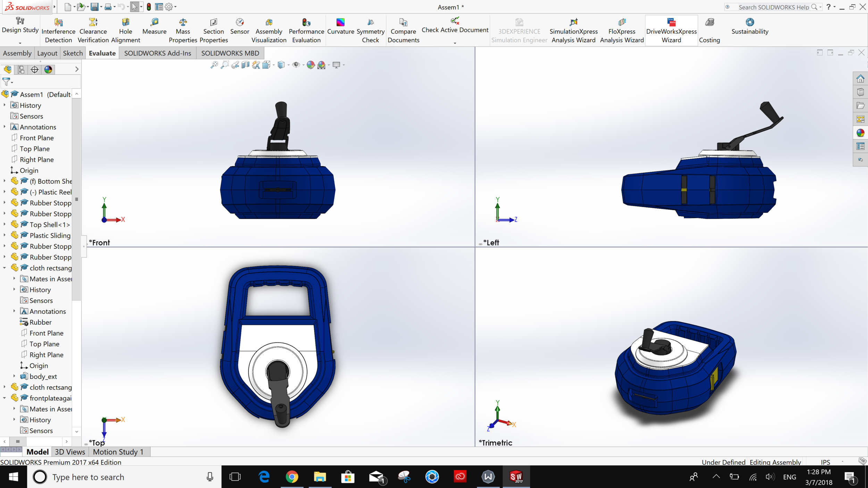Toggle the Previous View icon
The height and width of the screenshot is (488, 868).
[235, 65]
